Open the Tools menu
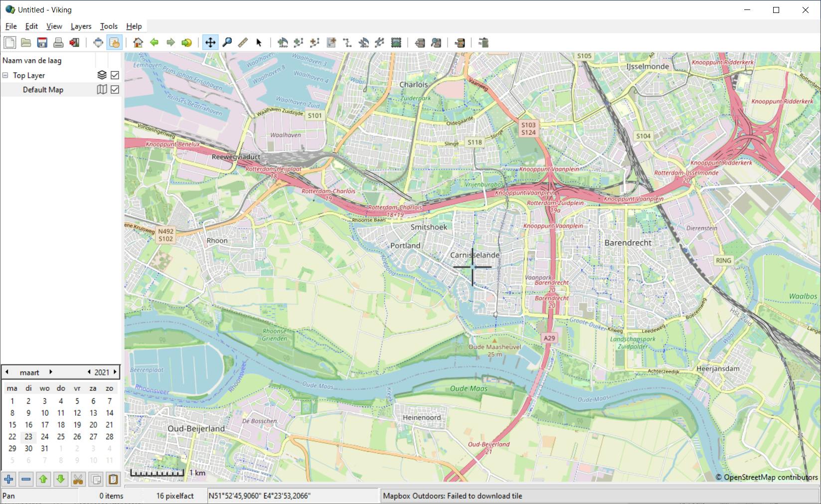 [109, 26]
